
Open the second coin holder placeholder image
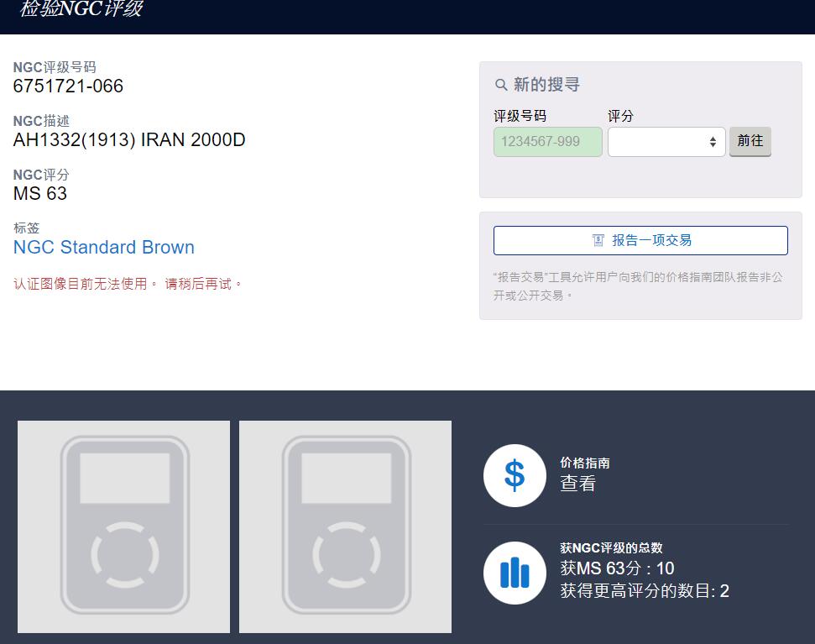coord(345,526)
